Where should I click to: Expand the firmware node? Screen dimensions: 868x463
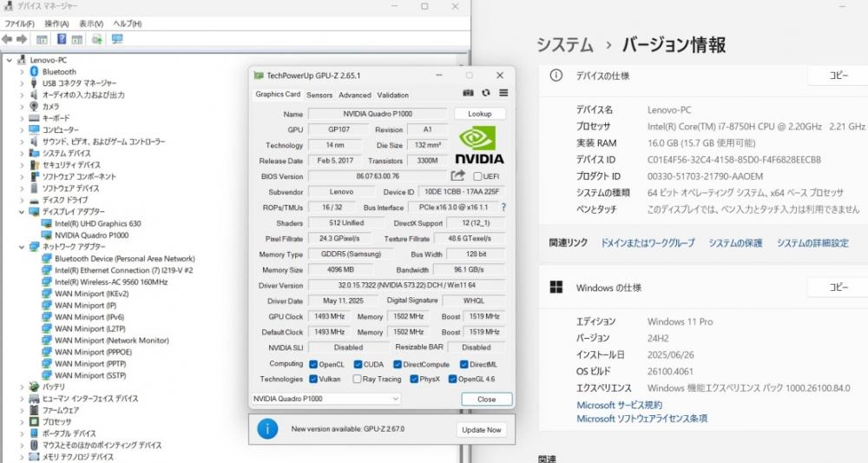point(22,410)
